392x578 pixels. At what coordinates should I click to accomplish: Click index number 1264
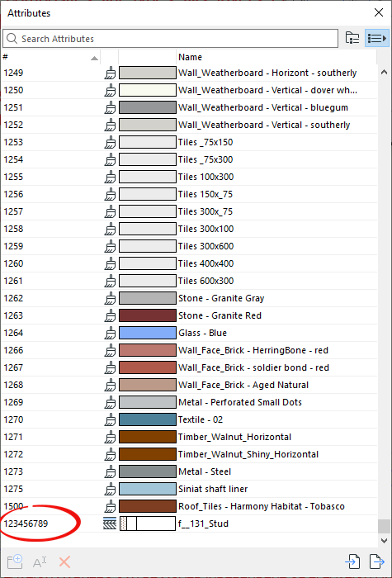coord(13,333)
